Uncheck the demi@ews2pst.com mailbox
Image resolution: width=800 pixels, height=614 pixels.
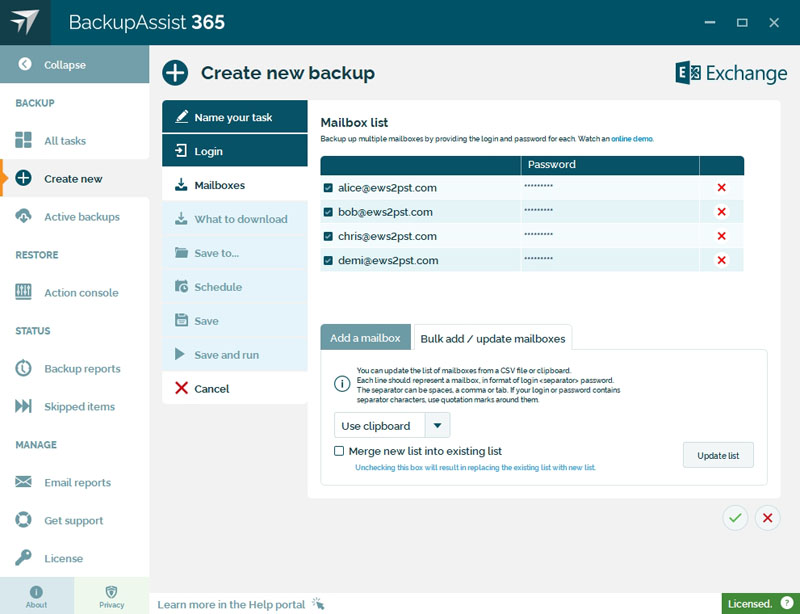coord(328,260)
